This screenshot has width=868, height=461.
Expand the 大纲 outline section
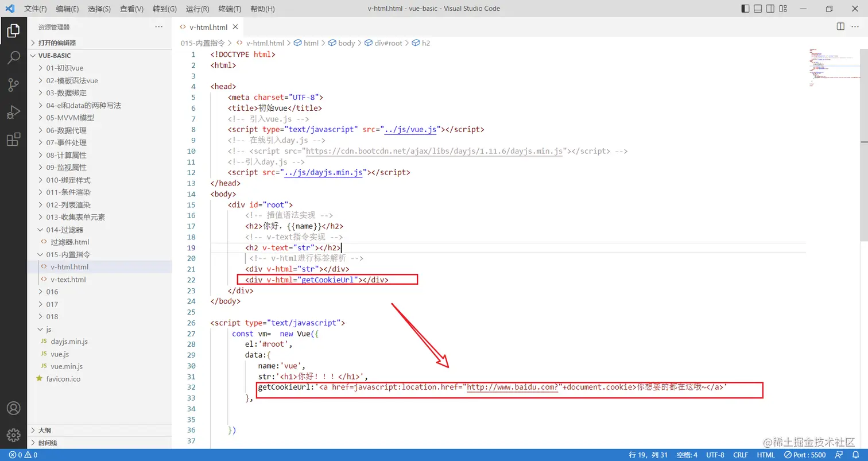(100, 430)
